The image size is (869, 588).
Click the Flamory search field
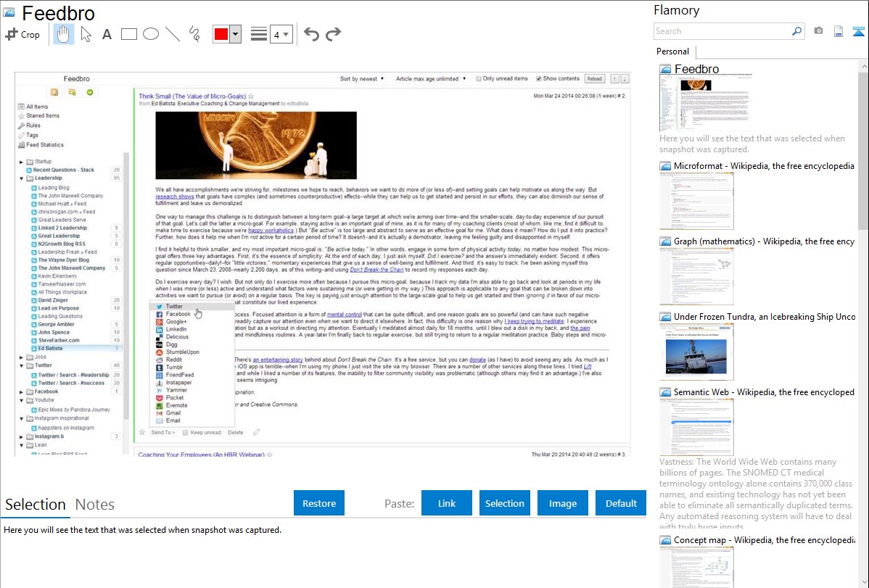pos(722,31)
